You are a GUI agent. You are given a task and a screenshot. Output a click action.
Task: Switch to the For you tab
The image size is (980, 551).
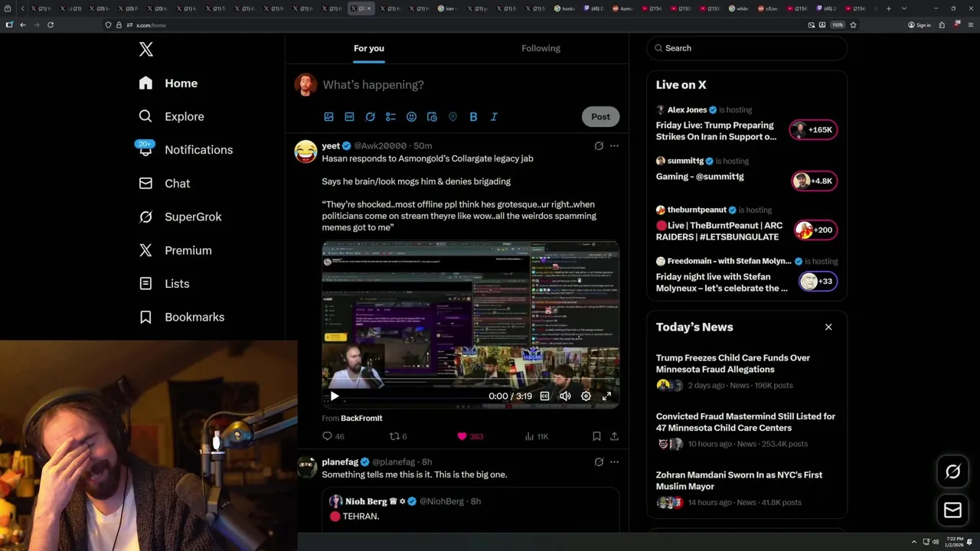pos(369,48)
